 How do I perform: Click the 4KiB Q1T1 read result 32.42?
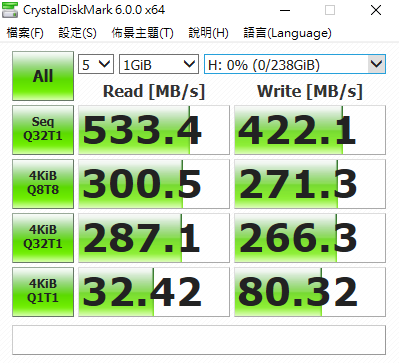point(154,292)
